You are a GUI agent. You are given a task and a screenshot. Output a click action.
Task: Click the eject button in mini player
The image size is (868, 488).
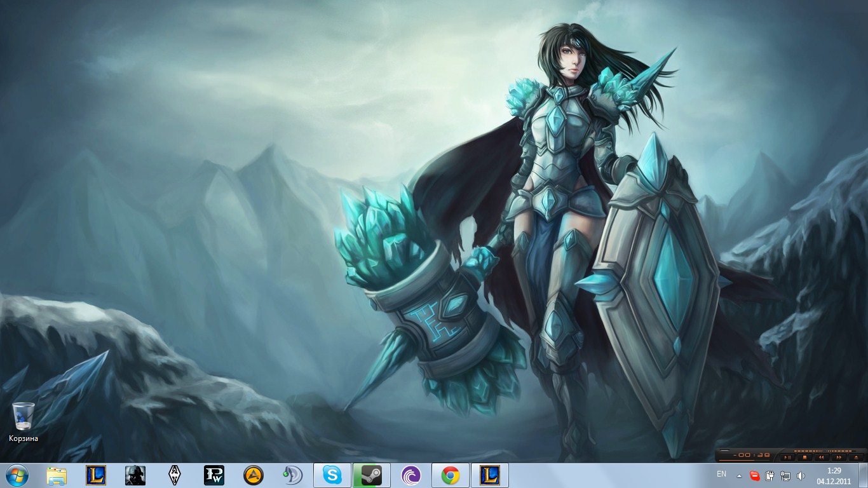[855, 457]
